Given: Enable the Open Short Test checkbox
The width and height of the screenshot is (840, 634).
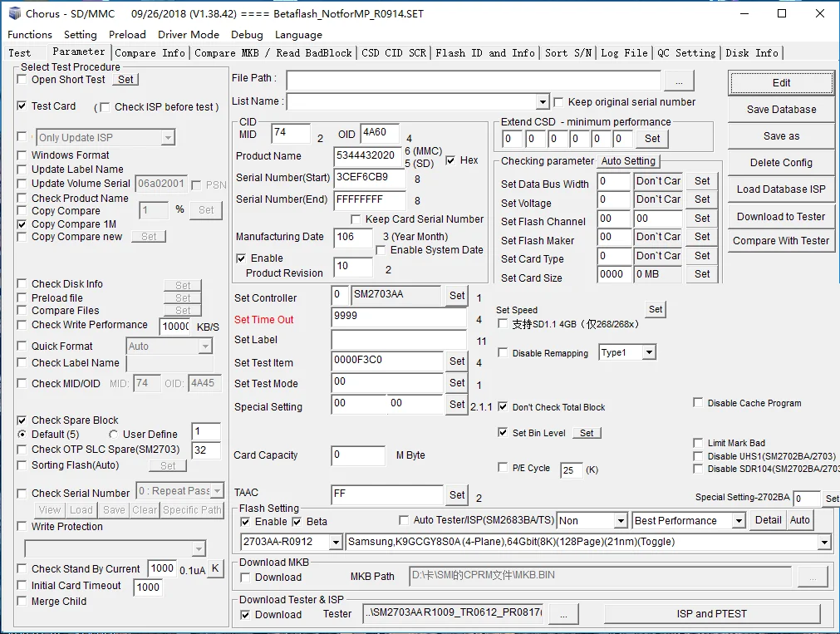Looking at the screenshot, I should pos(22,80).
